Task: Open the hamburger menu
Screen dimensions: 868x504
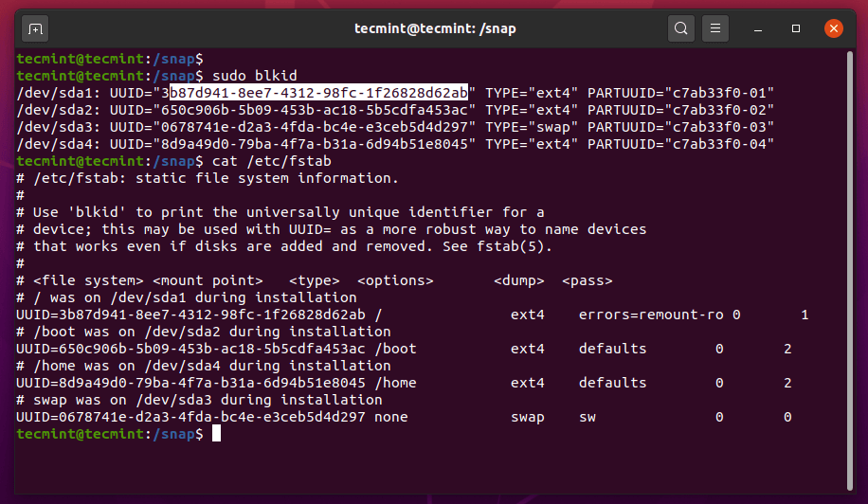Action: click(716, 28)
